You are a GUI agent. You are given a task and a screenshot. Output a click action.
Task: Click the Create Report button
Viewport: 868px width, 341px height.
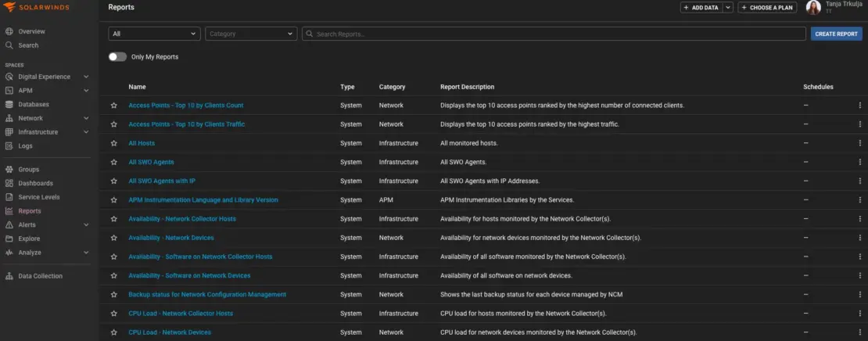[837, 34]
